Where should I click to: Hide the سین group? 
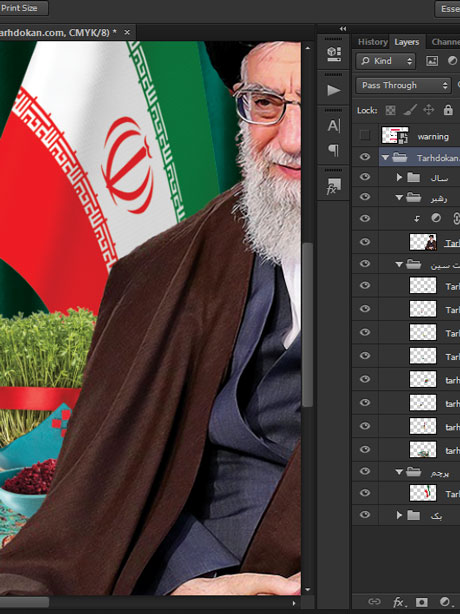365,263
